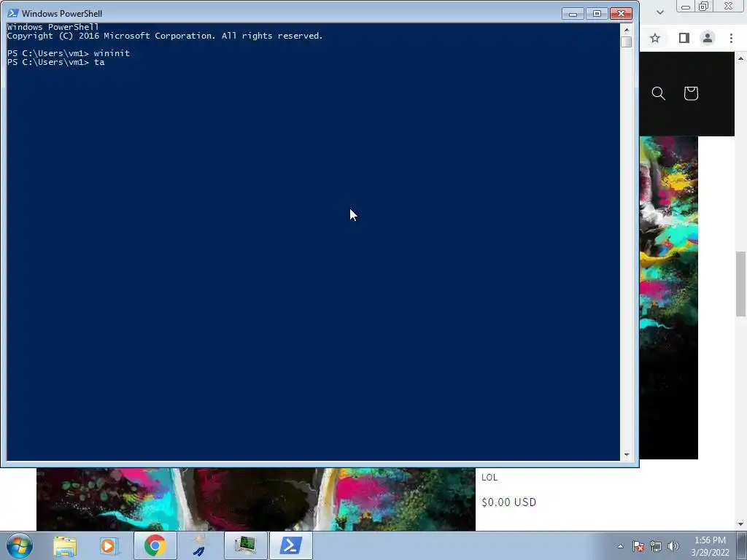Minimize the Chrome window
Viewport: 747px width, 560px height.
[x=686, y=7]
